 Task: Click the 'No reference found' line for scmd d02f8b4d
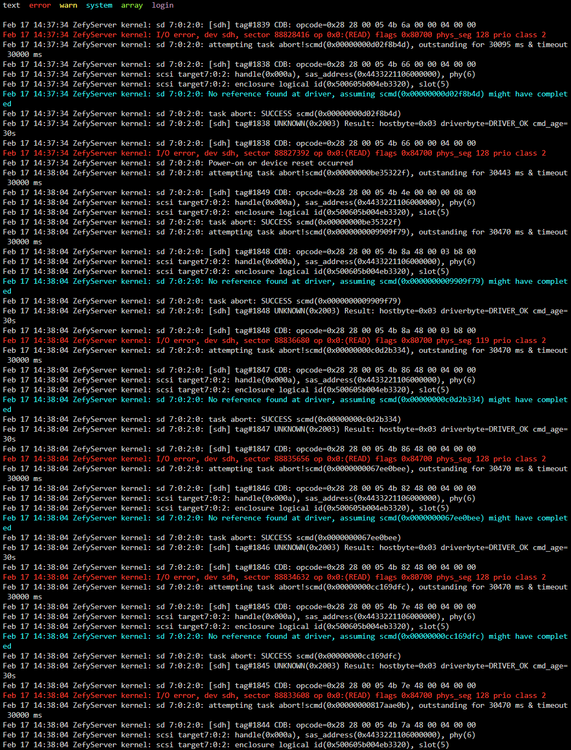285,99
